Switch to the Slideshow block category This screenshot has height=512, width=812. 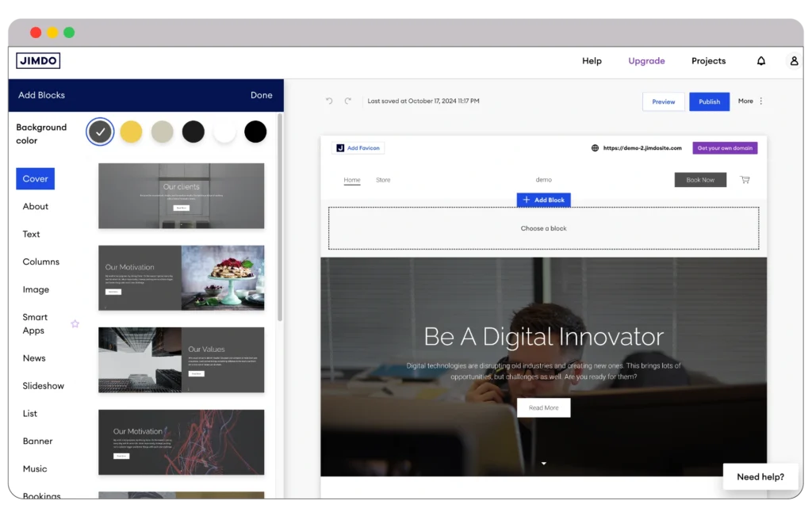43,386
